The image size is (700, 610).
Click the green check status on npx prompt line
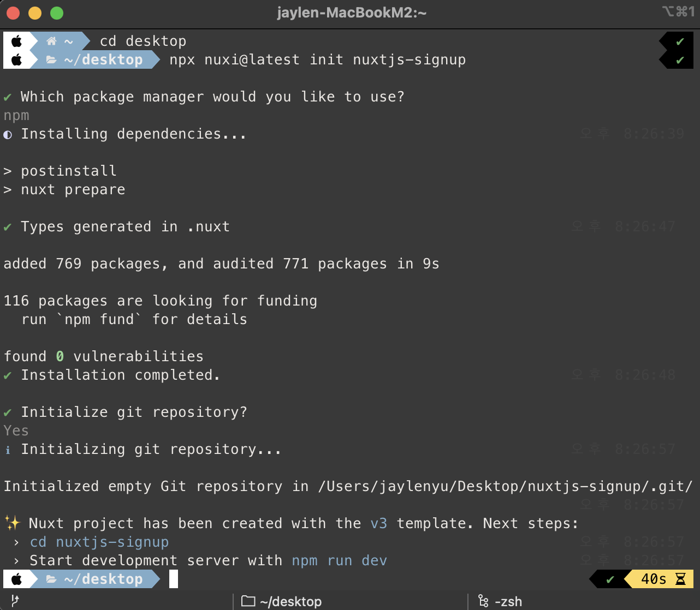pyautogui.click(x=680, y=60)
